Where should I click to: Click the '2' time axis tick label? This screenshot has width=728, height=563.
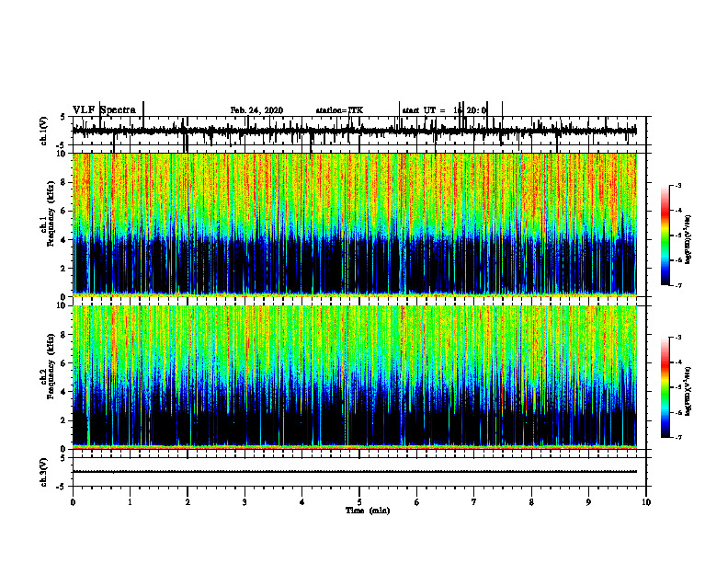click(x=188, y=502)
